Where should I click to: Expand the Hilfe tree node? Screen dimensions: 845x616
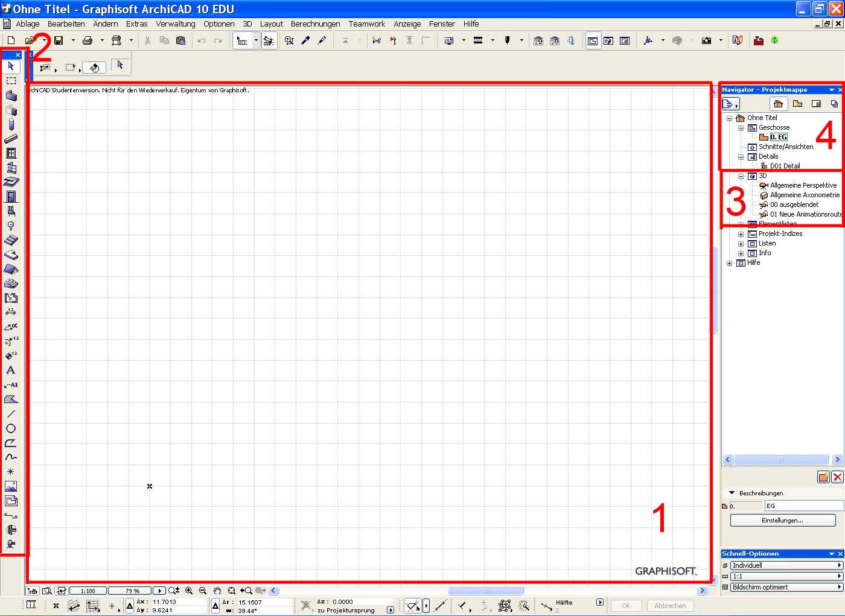click(730, 263)
